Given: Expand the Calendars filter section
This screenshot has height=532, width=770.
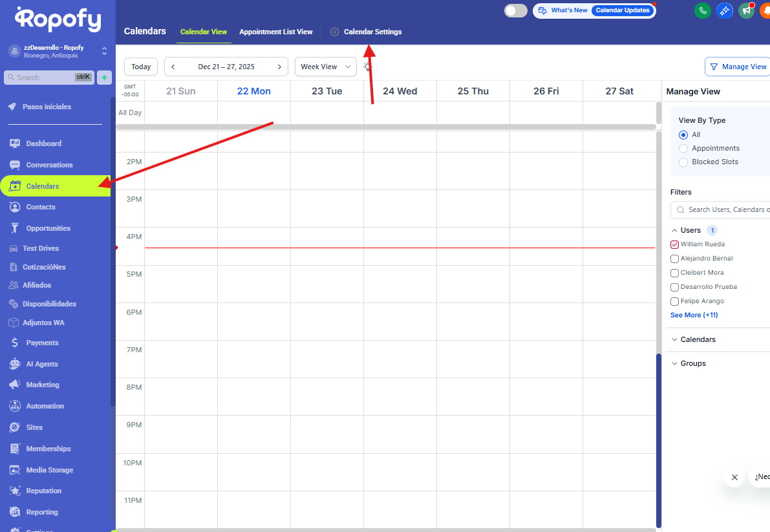Looking at the screenshot, I should pyautogui.click(x=698, y=339).
